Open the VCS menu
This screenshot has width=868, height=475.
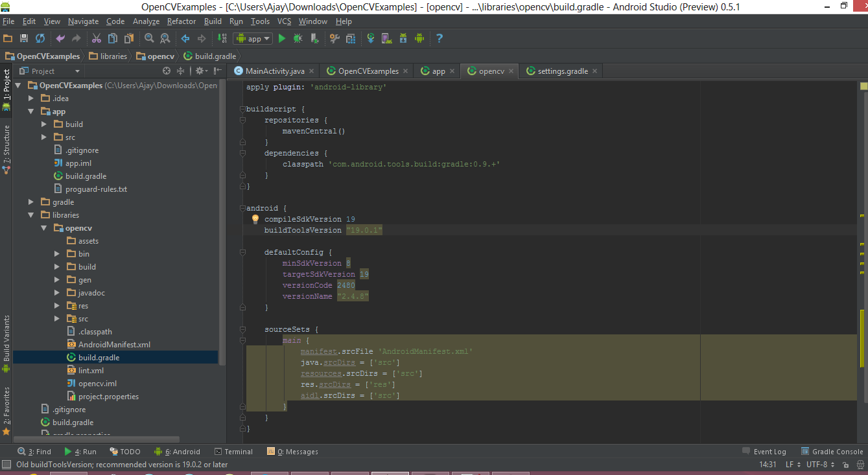(x=284, y=21)
